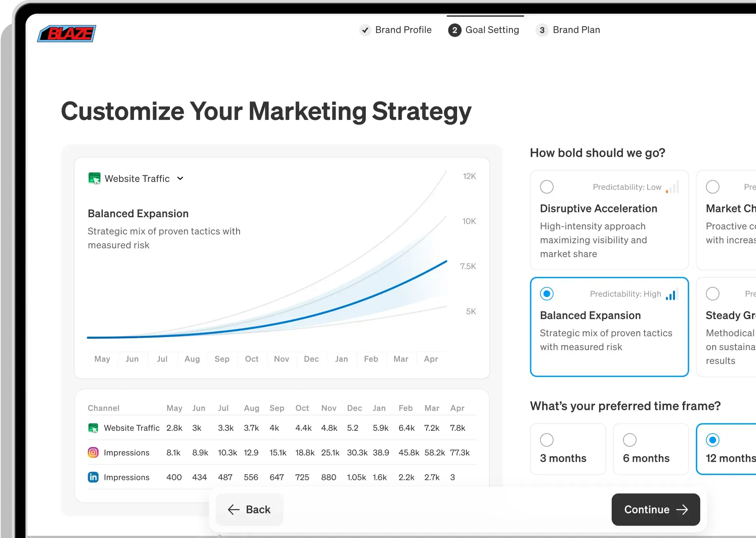Select the Disruptive Acceleration radio button
Viewport: 756px width, 538px height.
(547, 187)
